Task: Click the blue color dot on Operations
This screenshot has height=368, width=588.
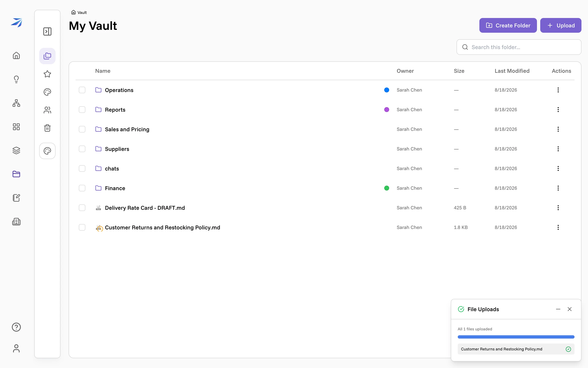Action: click(x=386, y=90)
